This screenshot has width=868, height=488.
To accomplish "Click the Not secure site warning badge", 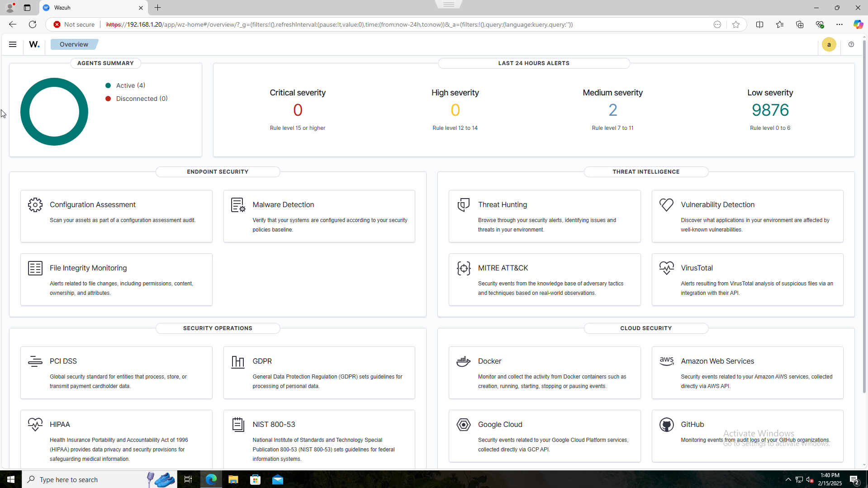I will point(74,24).
